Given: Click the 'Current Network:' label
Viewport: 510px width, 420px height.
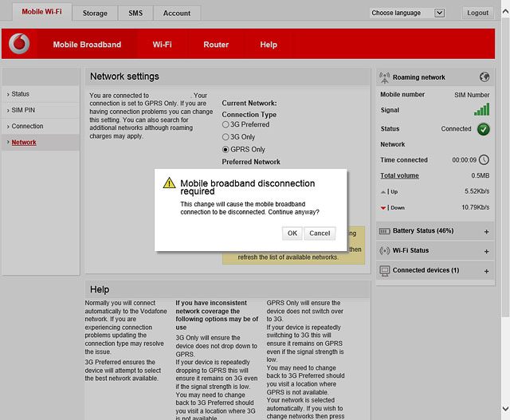Looking at the screenshot, I should click(249, 104).
